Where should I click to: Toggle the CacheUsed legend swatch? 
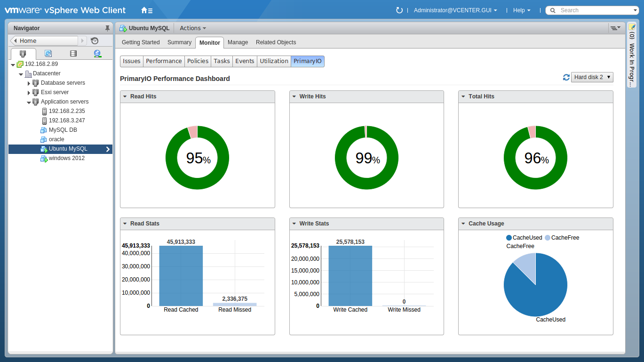pyautogui.click(x=509, y=238)
